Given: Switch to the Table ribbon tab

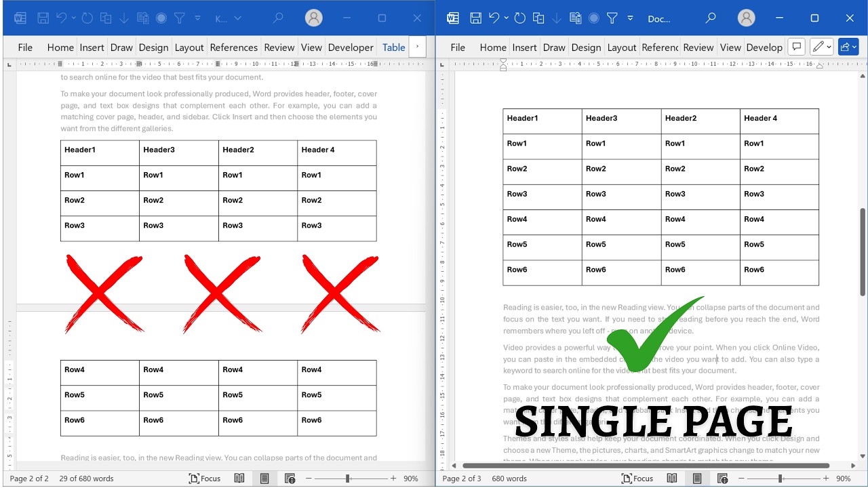Looking at the screenshot, I should [393, 47].
